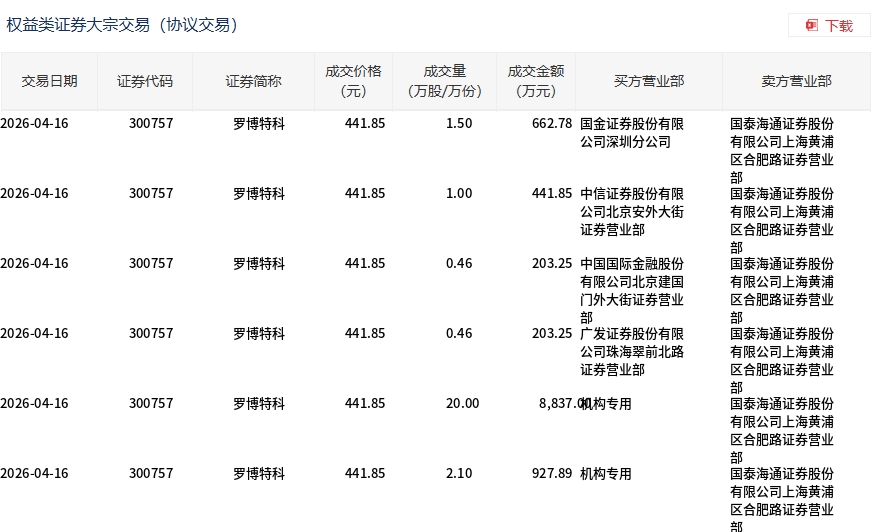
Task: Click 机构专用 in the 927.89 row
Action: (x=606, y=474)
